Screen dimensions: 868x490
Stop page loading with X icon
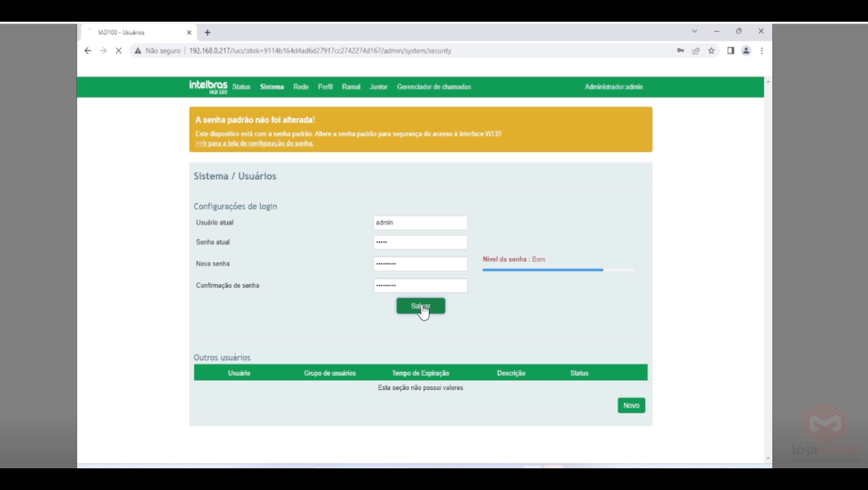pyautogui.click(x=118, y=50)
